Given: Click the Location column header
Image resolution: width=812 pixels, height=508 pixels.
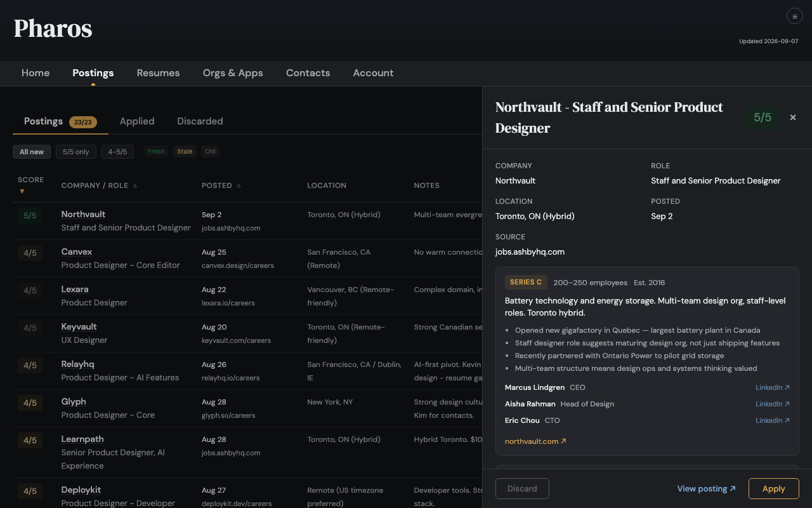Looking at the screenshot, I should click(327, 185).
